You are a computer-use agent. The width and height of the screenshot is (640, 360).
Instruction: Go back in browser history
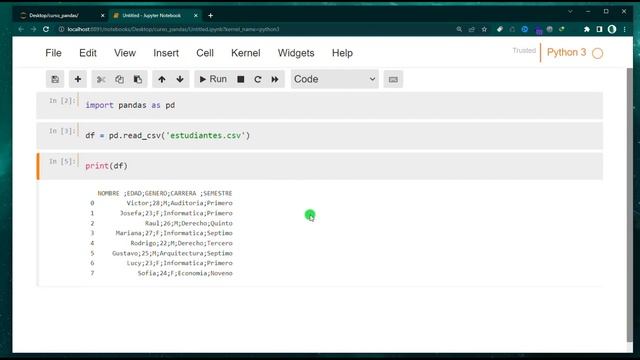click(x=21, y=29)
